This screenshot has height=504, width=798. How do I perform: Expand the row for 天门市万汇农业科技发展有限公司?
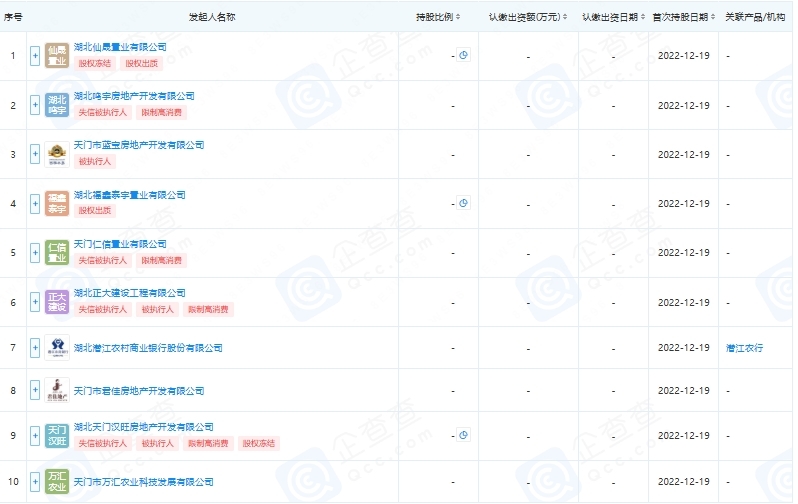pyautogui.click(x=35, y=482)
